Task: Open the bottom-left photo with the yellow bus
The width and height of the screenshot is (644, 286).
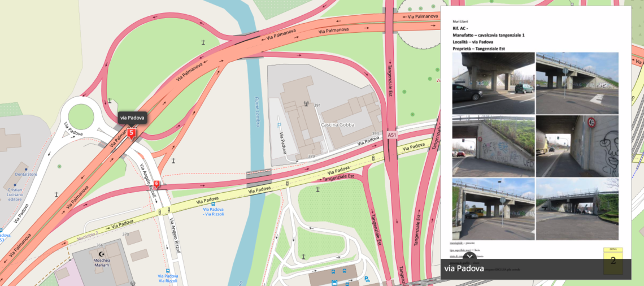Action: tap(493, 198)
